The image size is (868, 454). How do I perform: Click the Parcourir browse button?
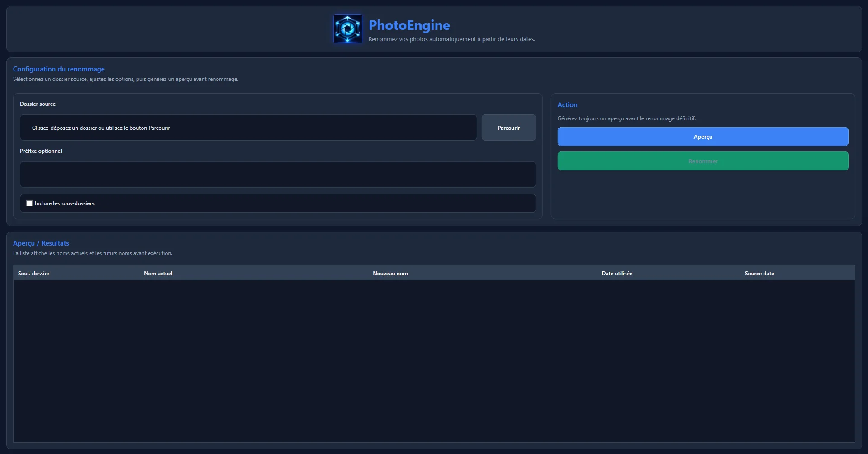tap(508, 128)
